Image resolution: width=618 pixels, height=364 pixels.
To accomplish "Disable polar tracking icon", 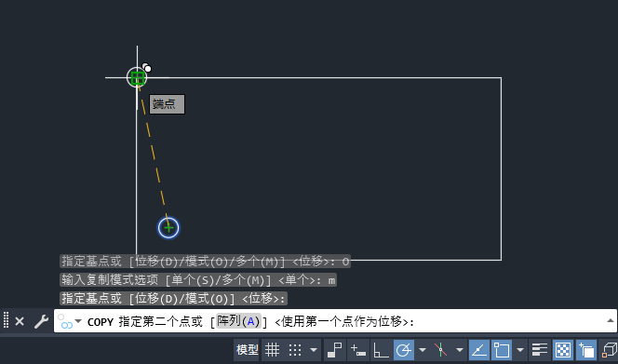I will coord(404,349).
